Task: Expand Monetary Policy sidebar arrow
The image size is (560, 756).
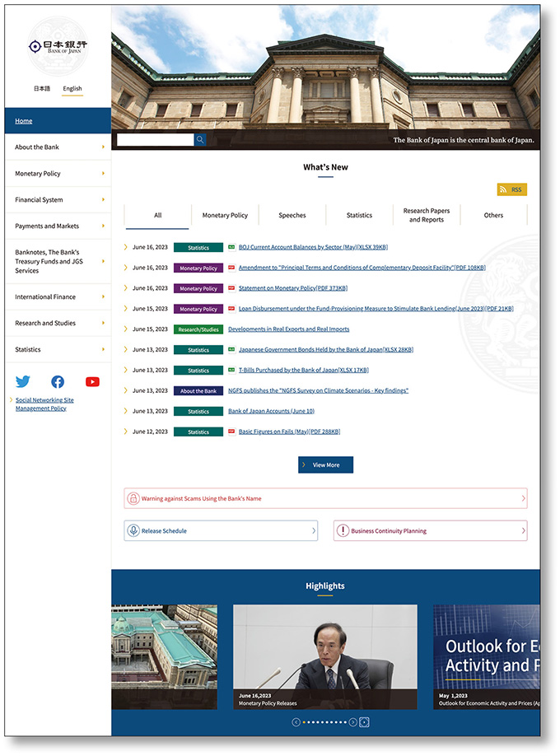Action: (x=103, y=174)
